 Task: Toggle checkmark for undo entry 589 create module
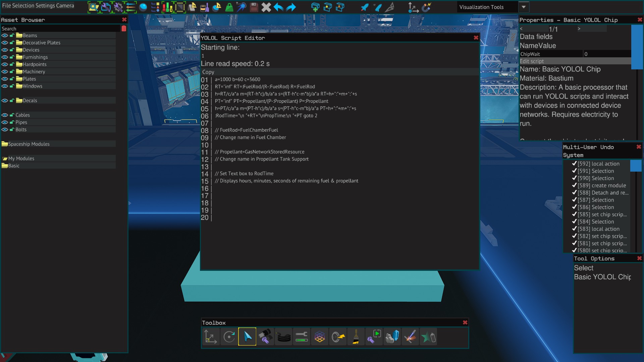click(574, 185)
